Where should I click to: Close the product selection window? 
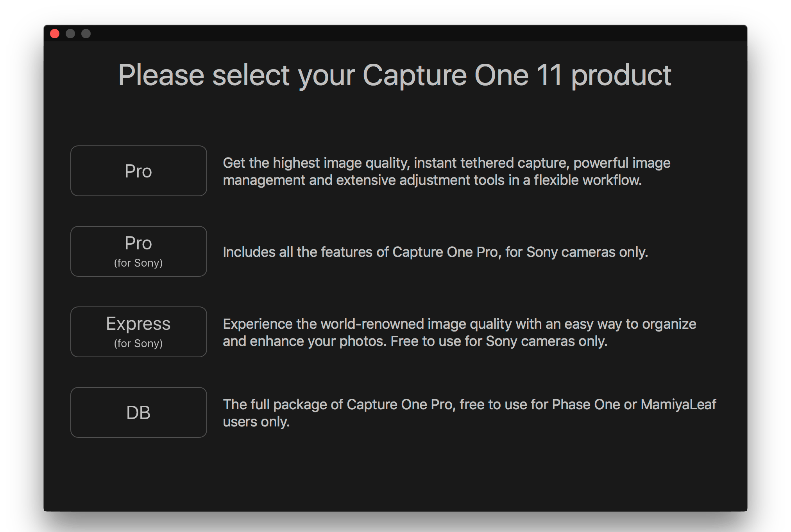point(55,34)
